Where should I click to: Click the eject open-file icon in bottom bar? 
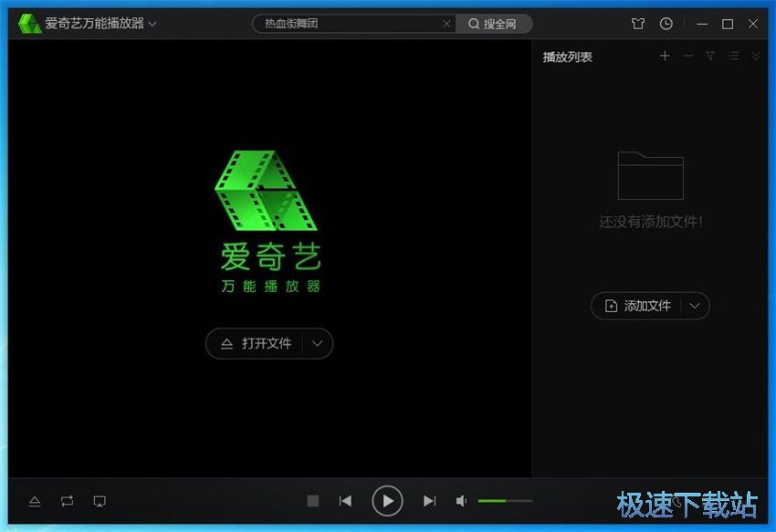(x=35, y=501)
